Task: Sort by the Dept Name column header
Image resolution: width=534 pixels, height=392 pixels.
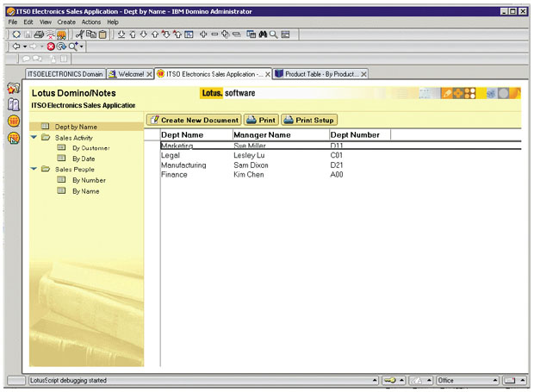Action: 196,135
